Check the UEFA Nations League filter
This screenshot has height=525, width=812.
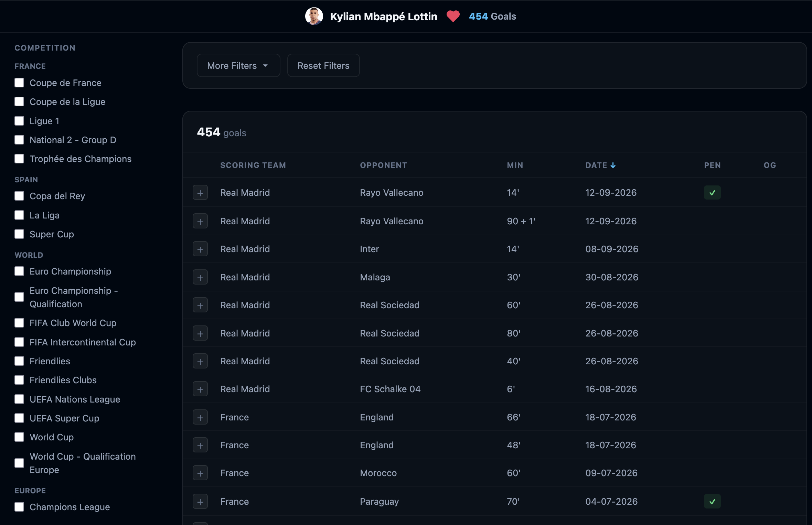(x=19, y=399)
